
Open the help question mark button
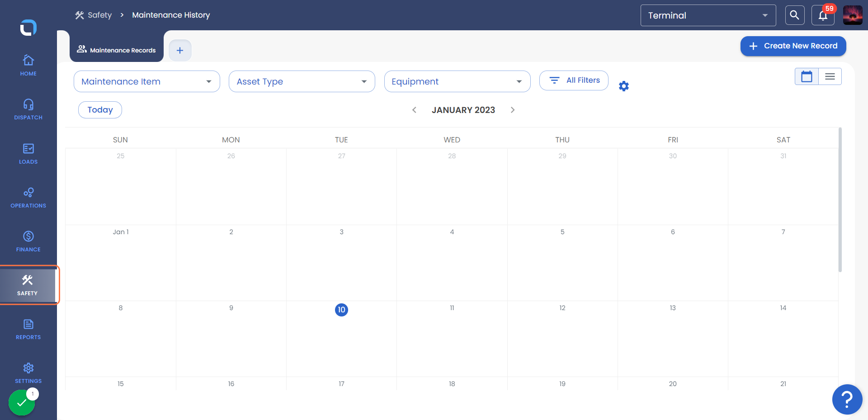[847, 399]
